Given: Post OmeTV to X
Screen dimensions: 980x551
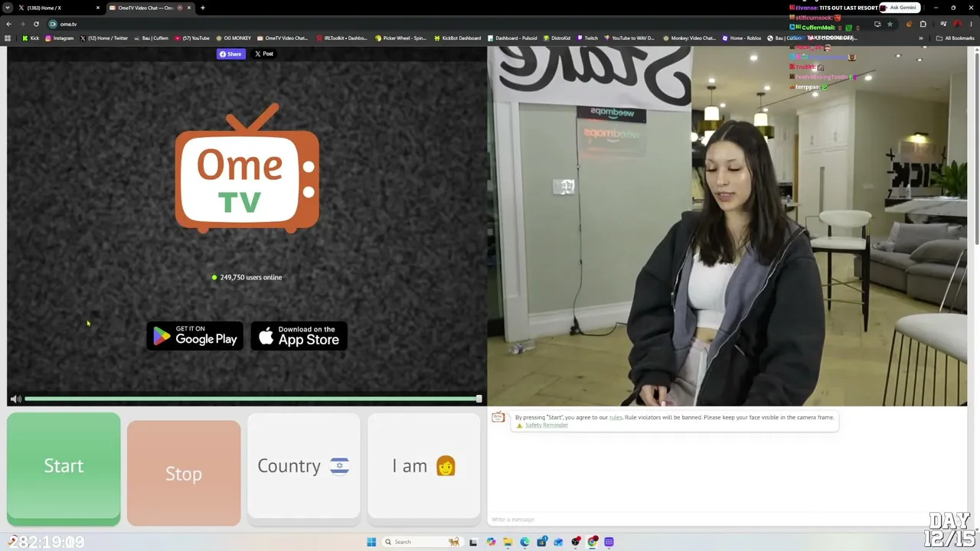Looking at the screenshot, I should pos(264,54).
